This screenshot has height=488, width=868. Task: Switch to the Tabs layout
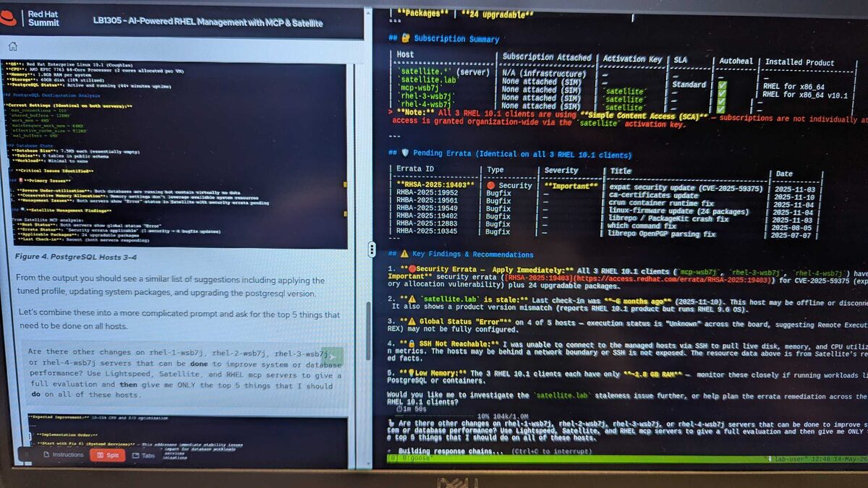[144, 455]
